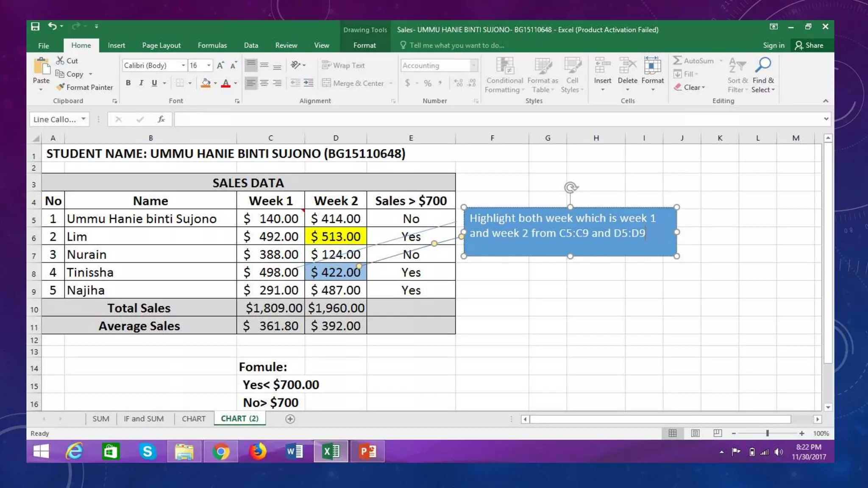868x488 pixels.
Task: Click the Insert Function fx icon
Action: coord(161,119)
